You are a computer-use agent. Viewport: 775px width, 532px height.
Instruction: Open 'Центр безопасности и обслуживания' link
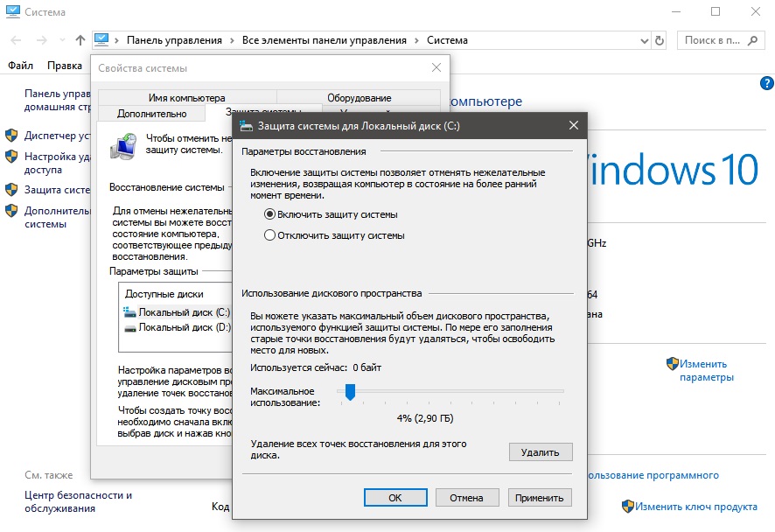tap(78, 501)
